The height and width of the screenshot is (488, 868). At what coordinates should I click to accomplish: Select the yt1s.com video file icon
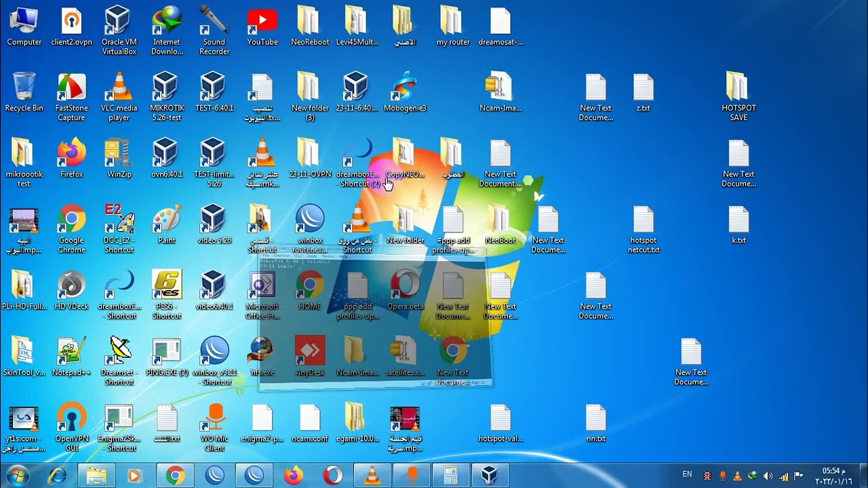coord(24,428)
